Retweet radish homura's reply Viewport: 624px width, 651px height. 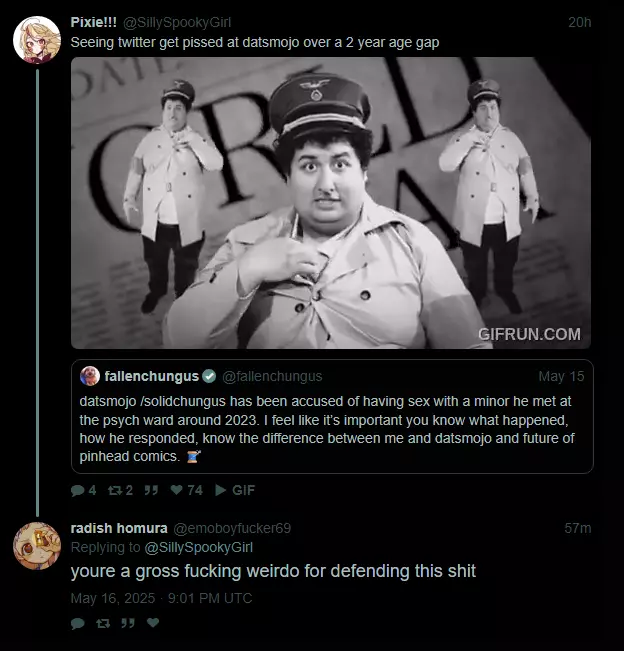coord(103,623)
